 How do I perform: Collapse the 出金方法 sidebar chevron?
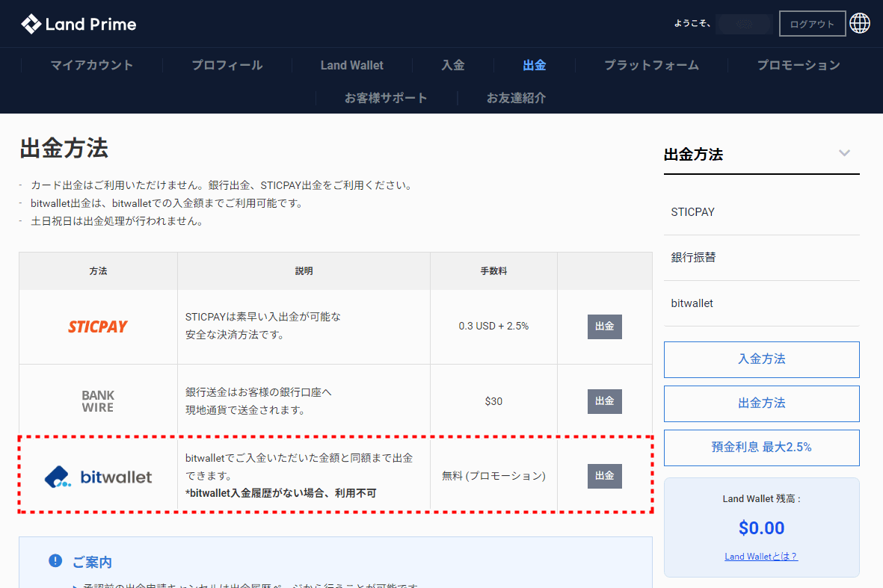click(x=844, y=153)
